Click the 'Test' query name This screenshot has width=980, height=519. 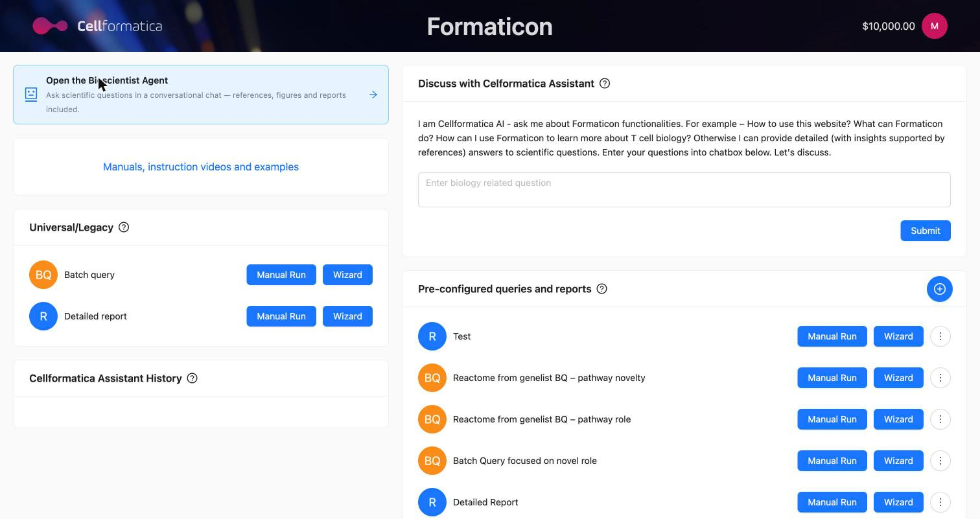point(462,336)
